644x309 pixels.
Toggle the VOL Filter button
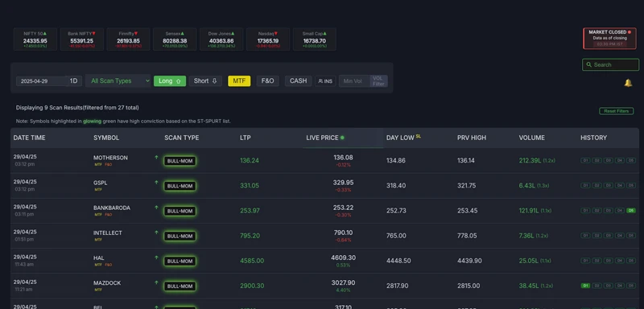click(x=378, y=80)
